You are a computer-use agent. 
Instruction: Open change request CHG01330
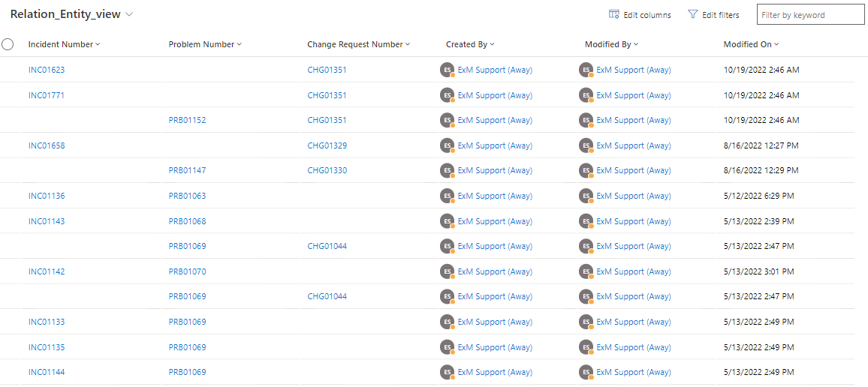point(327,170)
